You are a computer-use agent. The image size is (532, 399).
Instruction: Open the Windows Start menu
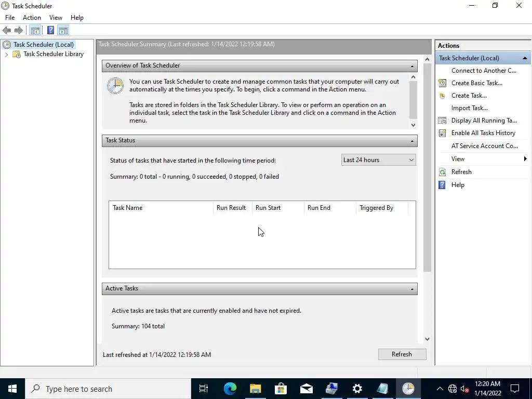coord(12,389)
